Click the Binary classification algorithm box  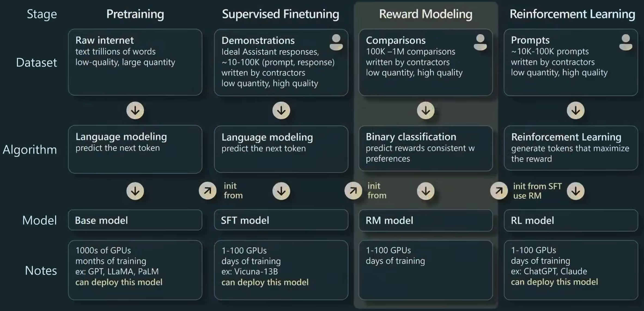tap(426, 148)
